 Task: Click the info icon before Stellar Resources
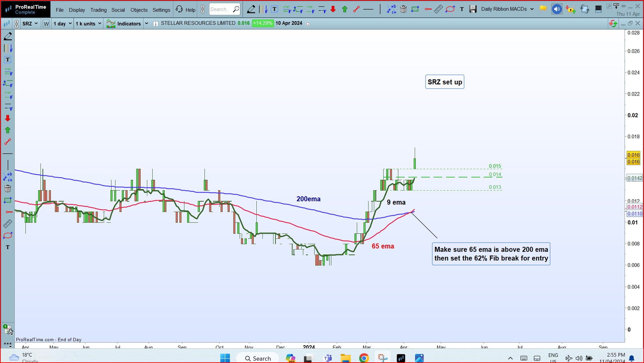coord(156,24)
